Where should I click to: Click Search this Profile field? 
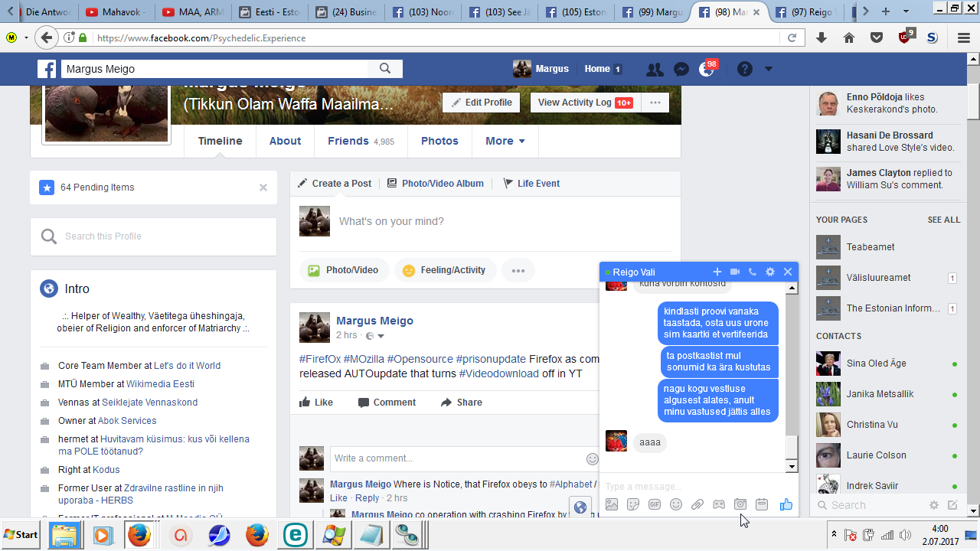click(x=153, y=236)
